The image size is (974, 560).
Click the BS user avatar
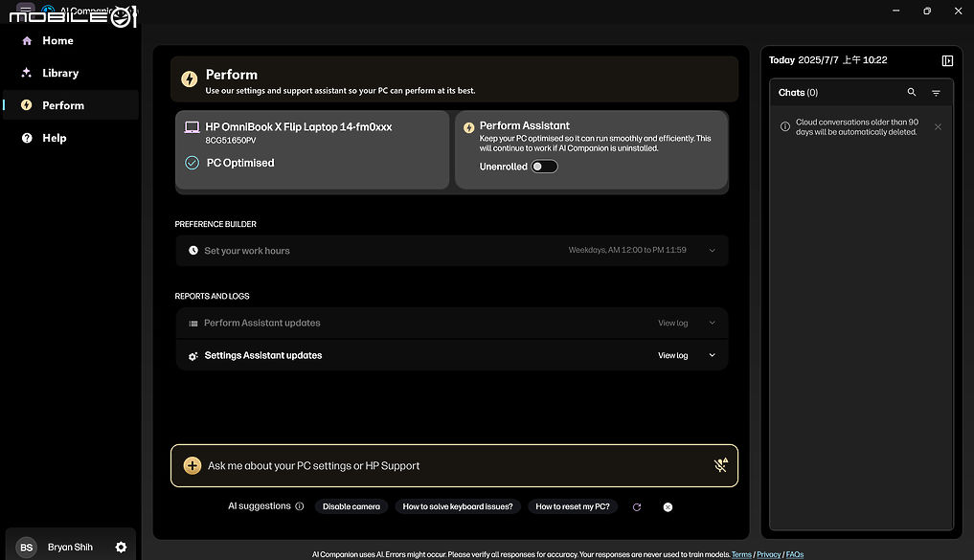click(26, 547)
